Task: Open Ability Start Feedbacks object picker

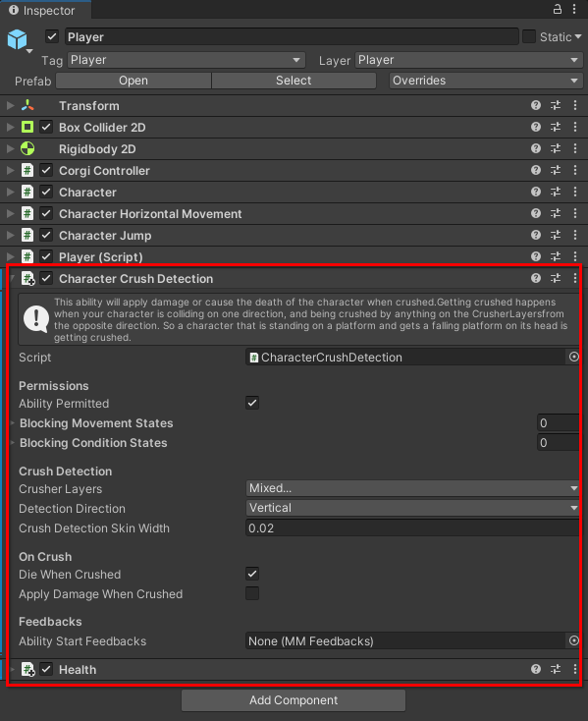Action: (x=573, y=640)
